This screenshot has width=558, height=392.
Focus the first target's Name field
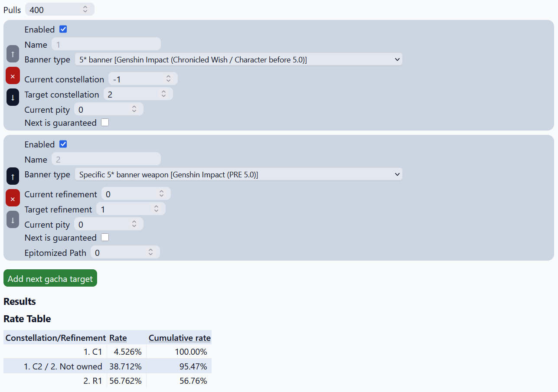click(x=106, y=44)
